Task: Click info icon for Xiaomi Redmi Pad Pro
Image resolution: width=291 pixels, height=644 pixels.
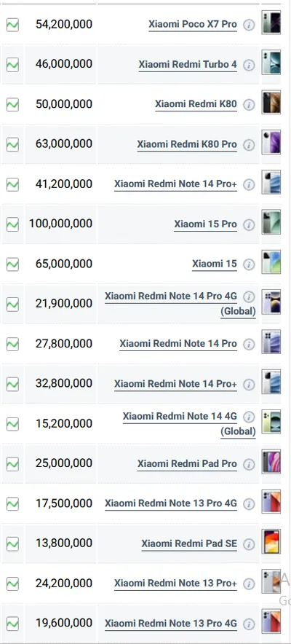Action: (249, 464)
